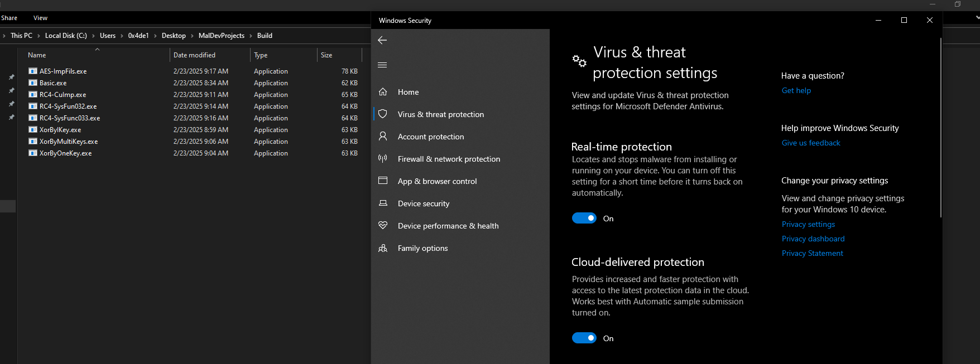This screenshot has height=364, width=980.
Task: Select the XorByOneKey.exe file icon
Action: coord(33,153)
